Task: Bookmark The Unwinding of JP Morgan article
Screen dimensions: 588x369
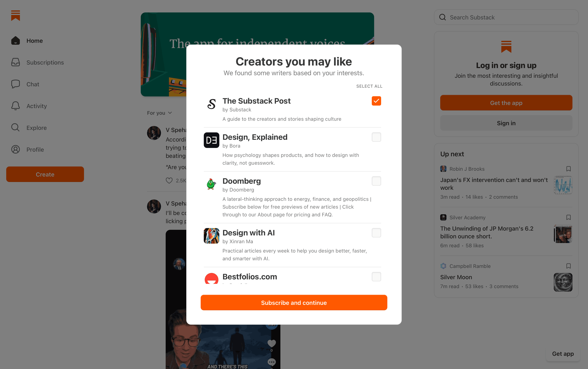Action: [568, 217]
